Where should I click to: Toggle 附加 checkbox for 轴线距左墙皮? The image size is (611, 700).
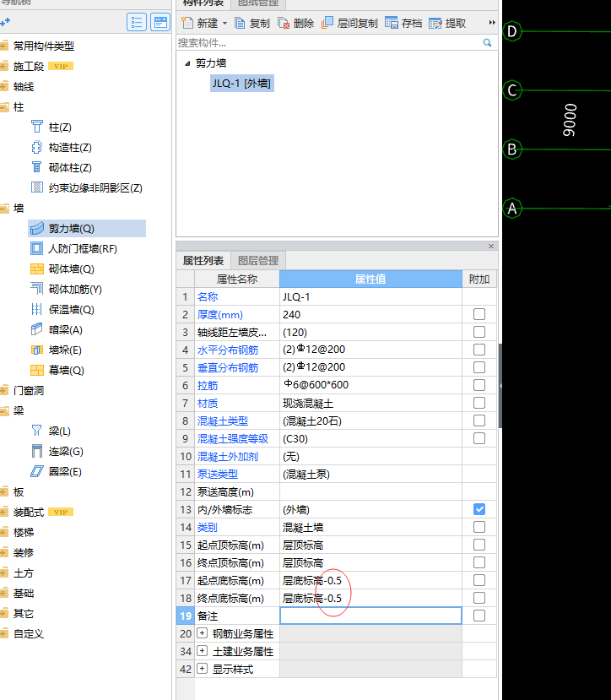[479, 332]
